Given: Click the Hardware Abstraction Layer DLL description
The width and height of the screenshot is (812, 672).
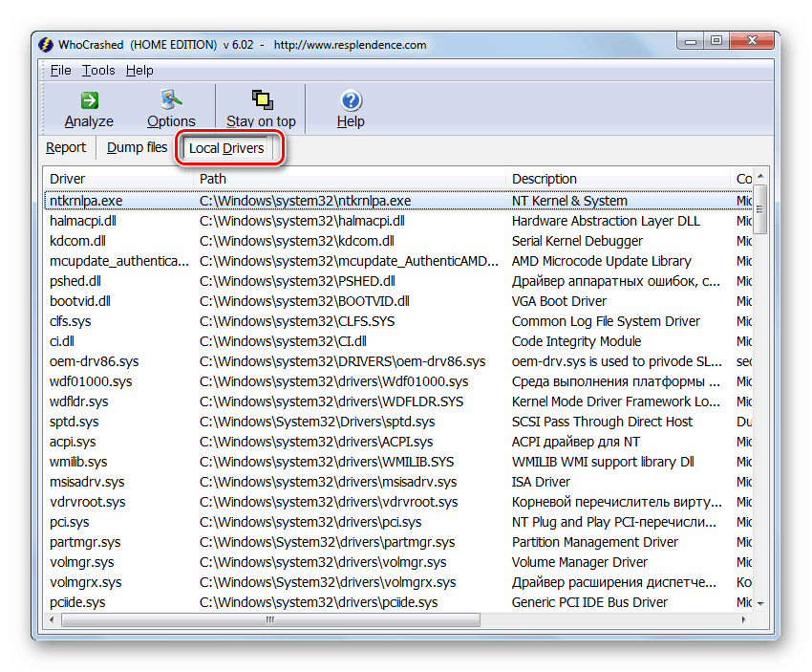Looking at the screenshot, I should pos(606,221).
